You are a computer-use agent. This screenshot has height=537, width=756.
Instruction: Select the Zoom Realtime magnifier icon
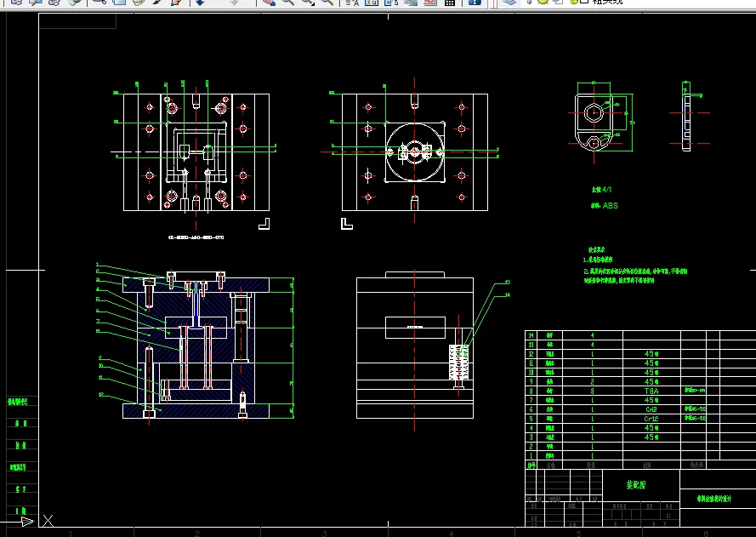coord(287,2)
